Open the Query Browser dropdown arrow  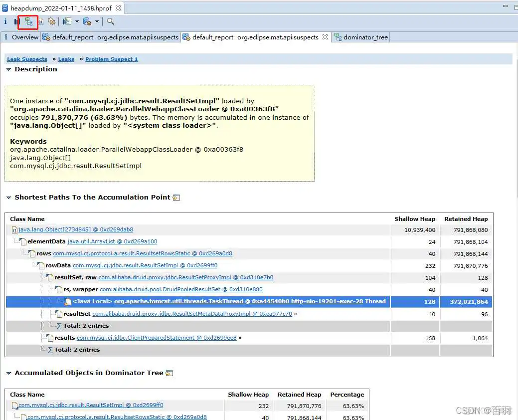97,21
